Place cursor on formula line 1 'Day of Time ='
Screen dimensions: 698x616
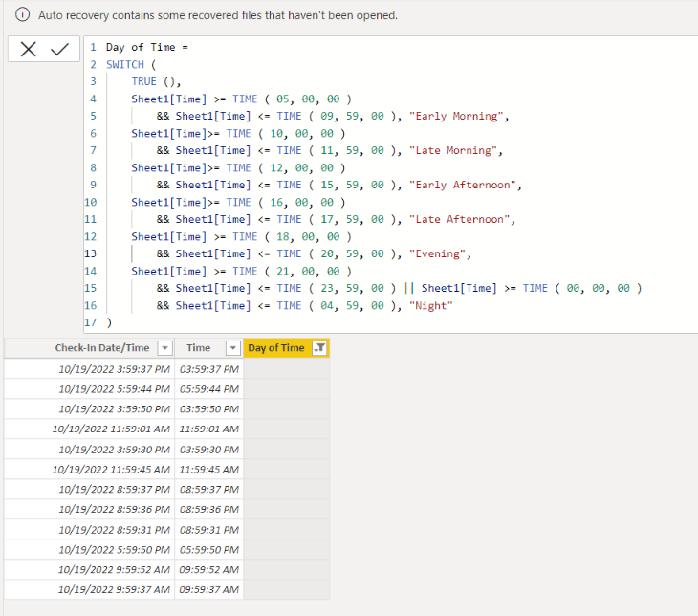[147, 47]
